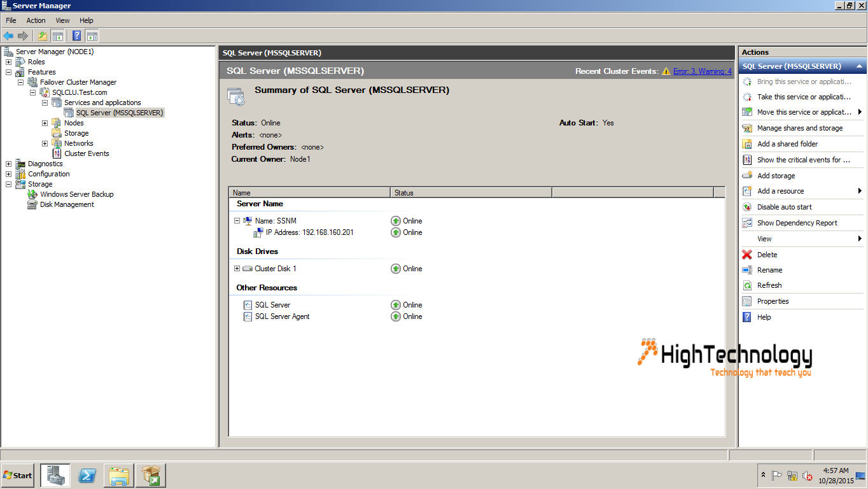Open Error: 3, Warning: 4 events link
This screenshot has height=489, width=868.
(x=703, y=71)
